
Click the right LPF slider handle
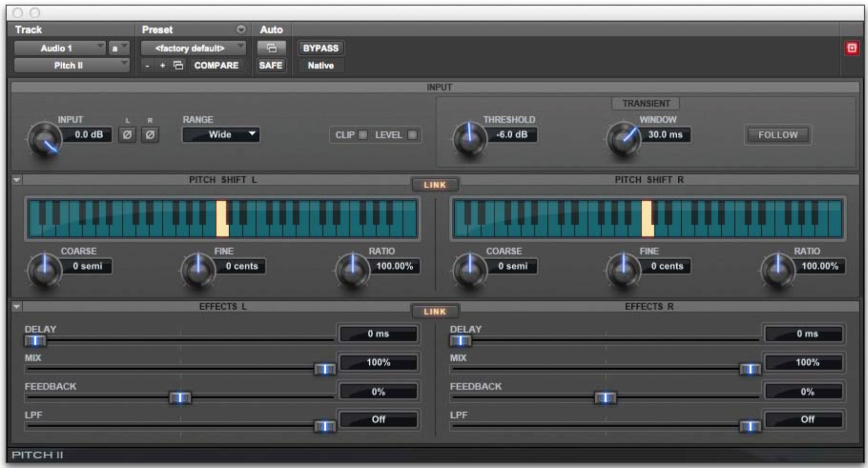click(750, 427)
